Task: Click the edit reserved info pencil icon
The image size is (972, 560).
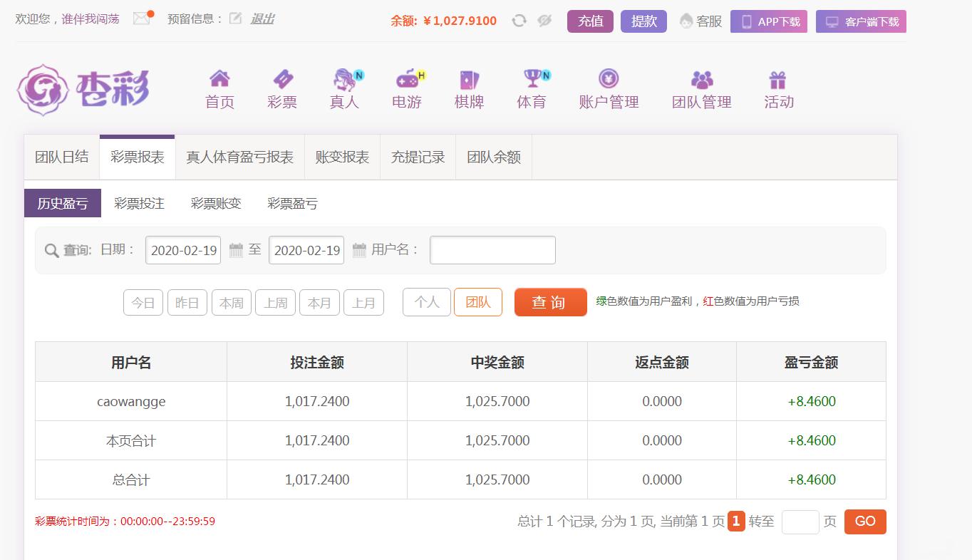Action: [235, 19]
